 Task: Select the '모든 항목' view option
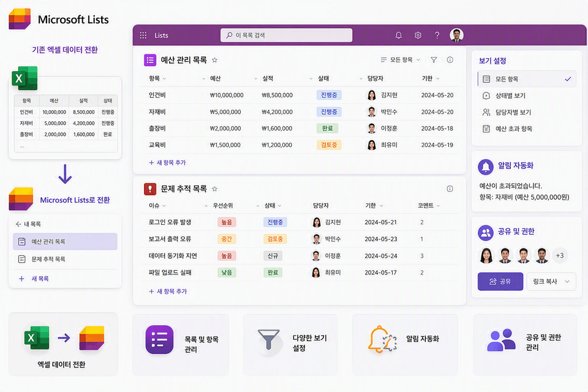pos(527,79)
